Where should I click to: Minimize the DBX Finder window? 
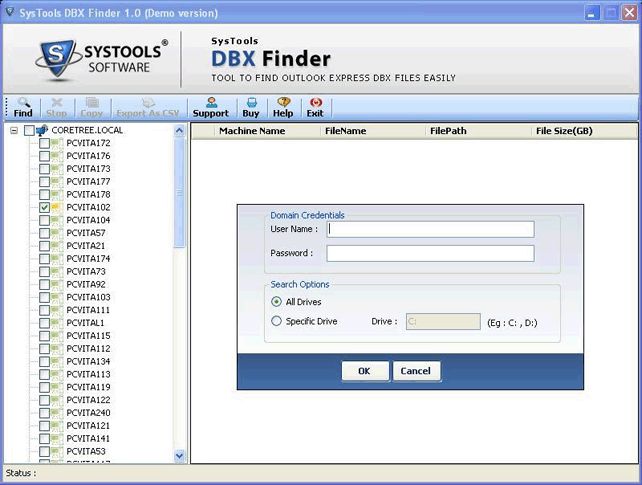coord(592,13)
